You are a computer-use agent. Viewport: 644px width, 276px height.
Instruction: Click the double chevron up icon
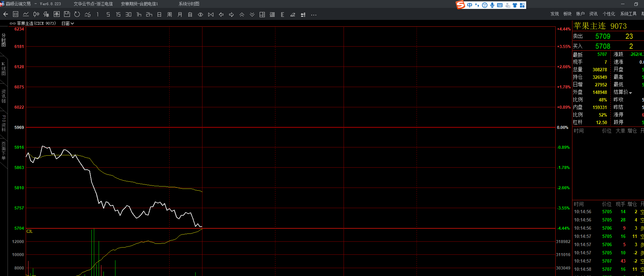point(241,14)
